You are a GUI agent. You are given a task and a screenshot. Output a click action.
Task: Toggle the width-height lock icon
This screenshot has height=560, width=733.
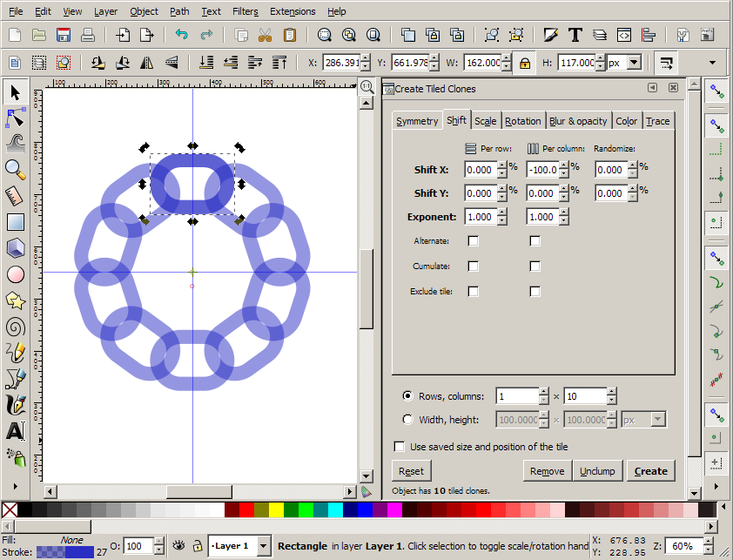tap(525, 64)
